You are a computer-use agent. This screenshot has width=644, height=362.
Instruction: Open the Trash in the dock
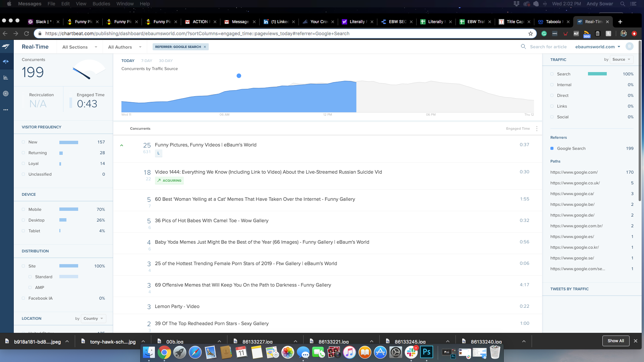click(x=495, y=352)
